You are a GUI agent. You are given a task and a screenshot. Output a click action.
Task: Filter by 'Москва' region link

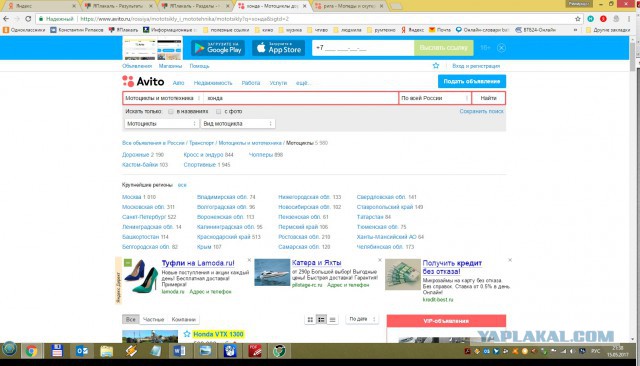[x=131, y=197]
